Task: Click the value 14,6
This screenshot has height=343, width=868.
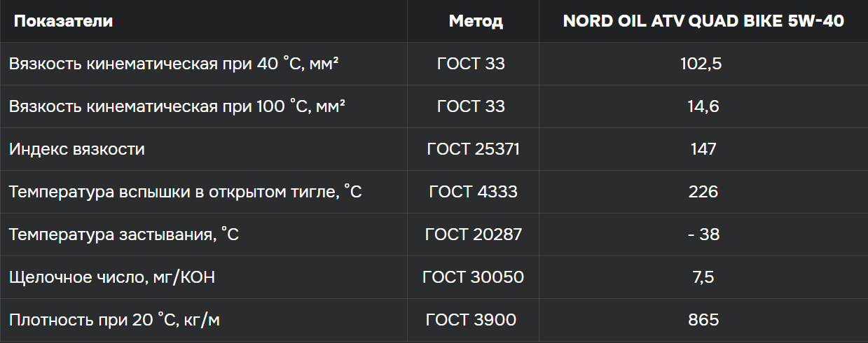Action: 703,107
